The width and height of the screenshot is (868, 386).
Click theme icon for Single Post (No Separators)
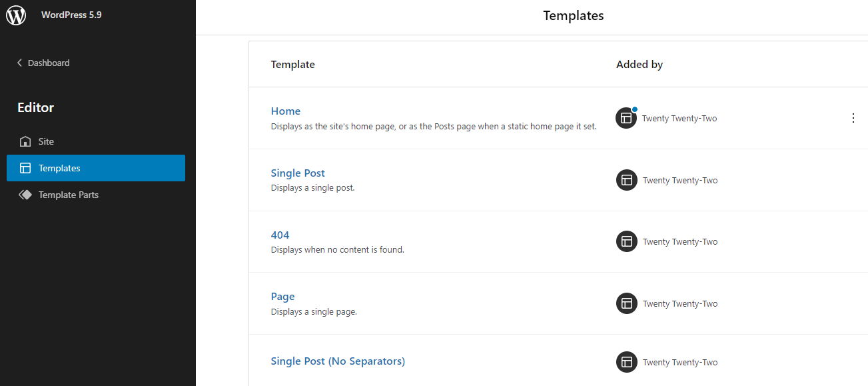(x=626, y=362)
